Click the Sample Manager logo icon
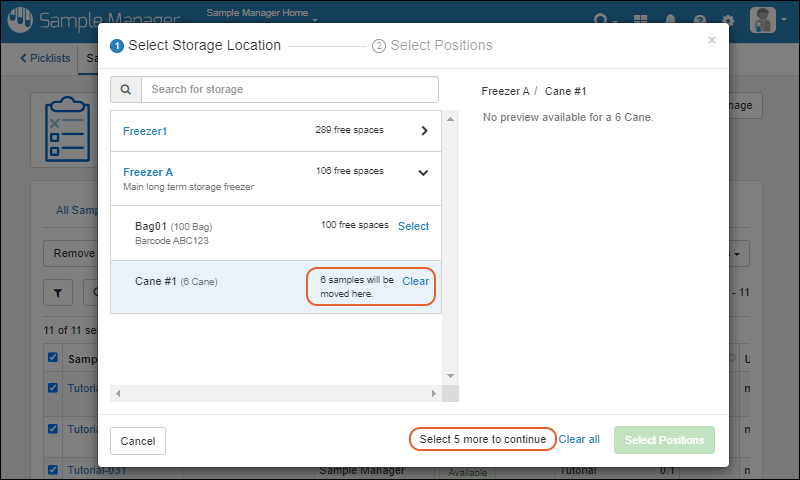Screen dimensions: 800x480 (x=20, y=20)
